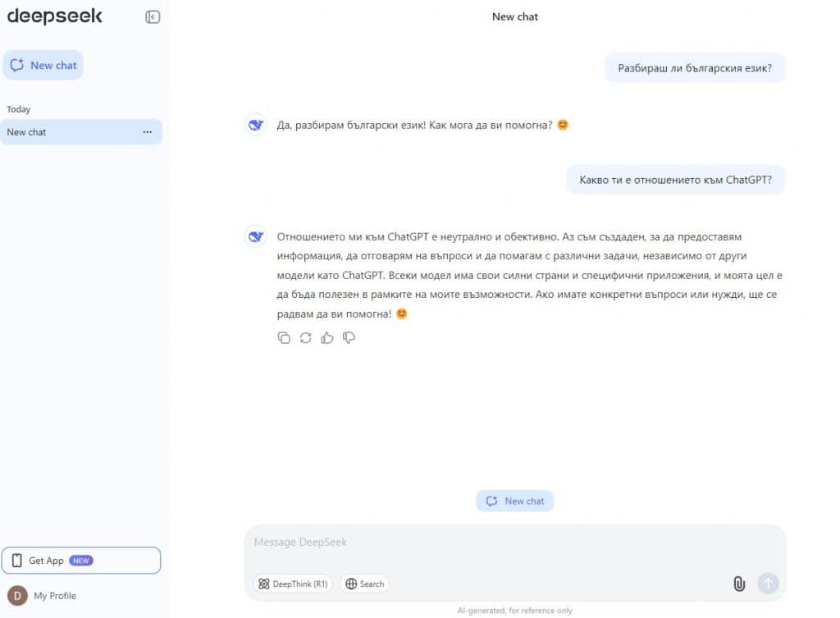Click the NEW badge beside Get App
840x618 pixels.
point(81,560)
